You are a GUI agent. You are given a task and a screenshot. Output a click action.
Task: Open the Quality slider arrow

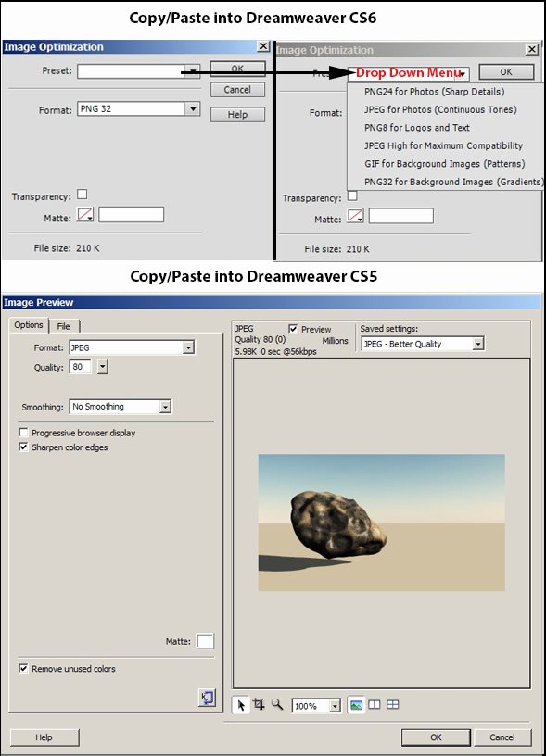click(103, 367)
